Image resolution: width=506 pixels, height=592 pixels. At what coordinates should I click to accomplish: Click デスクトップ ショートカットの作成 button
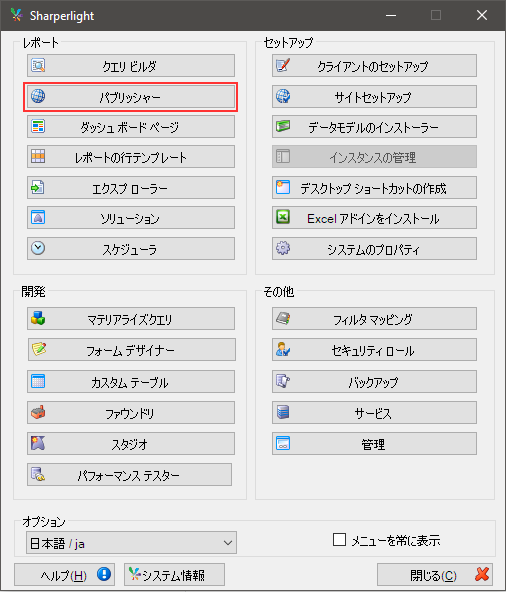point(374,187)
